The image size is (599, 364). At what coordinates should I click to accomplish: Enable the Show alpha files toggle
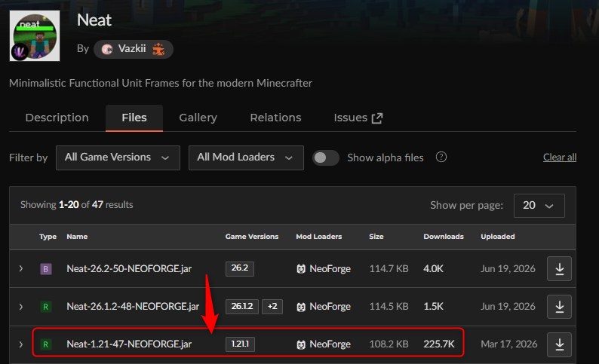[325, 158]
